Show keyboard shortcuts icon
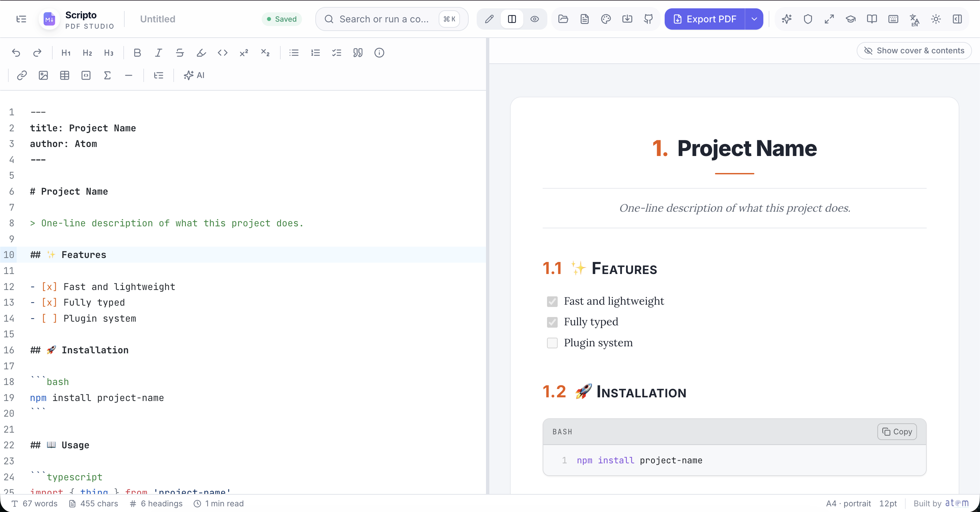The height and width of the screenshot is (512, 980). 893,19
